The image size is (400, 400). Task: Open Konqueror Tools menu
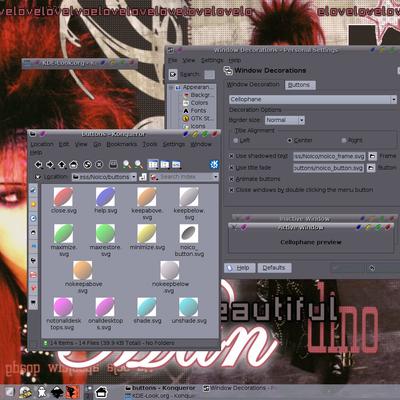(150, 144)
